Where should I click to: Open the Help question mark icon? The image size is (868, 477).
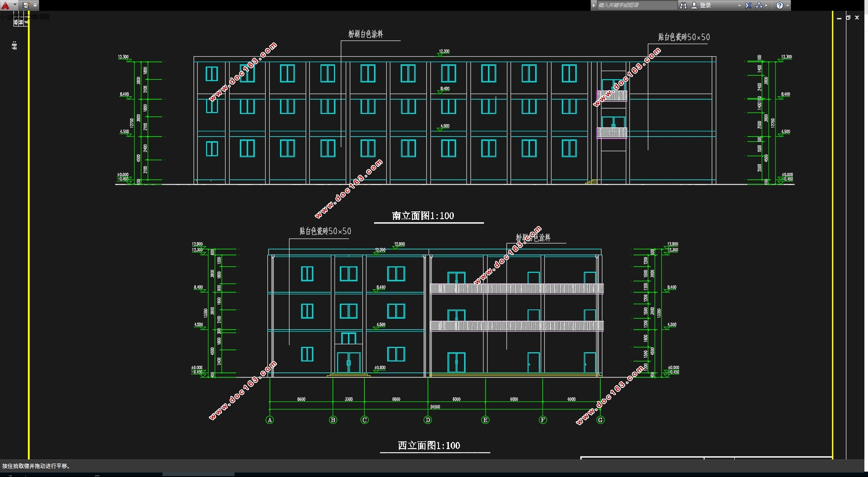point(780,5)
